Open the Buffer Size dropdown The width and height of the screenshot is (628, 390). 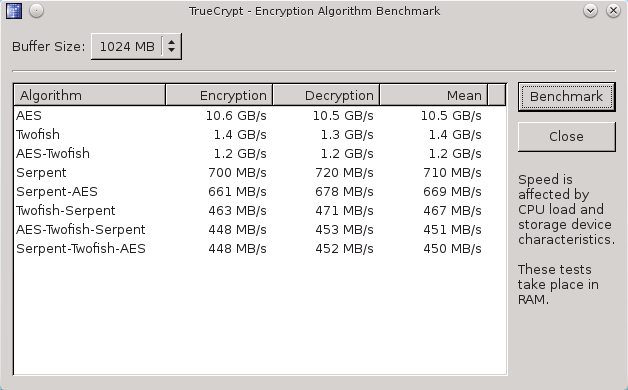point(137,46)
